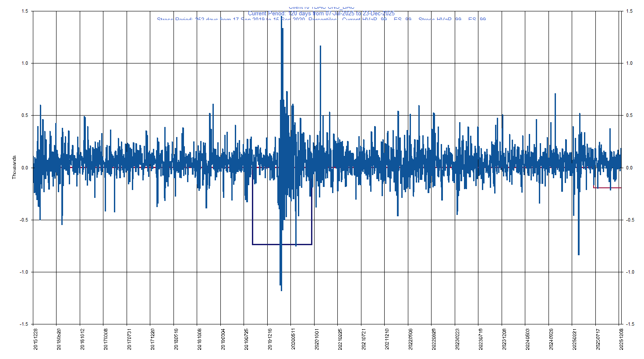Click the 'Thousands' vertical axis title
The height and width of the screenshot is (359, 644).
(x=14, y=167)
